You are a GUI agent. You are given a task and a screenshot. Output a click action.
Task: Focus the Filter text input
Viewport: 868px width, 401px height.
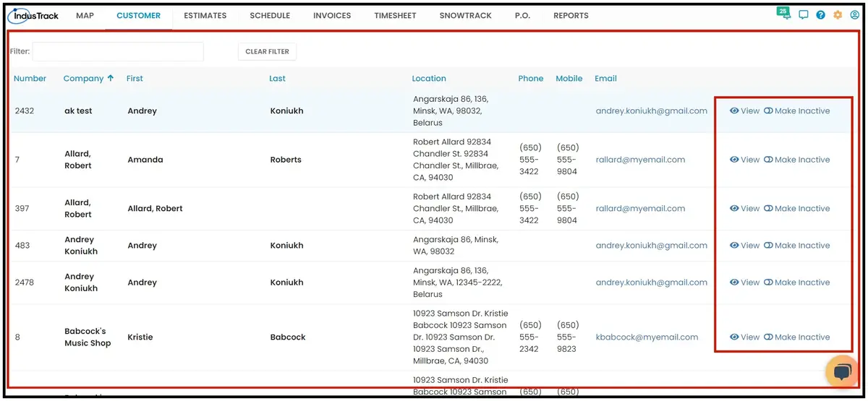point(118,52)
